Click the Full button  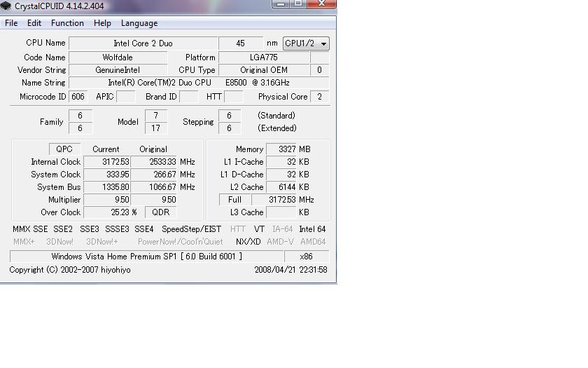(x=234, y=200)
